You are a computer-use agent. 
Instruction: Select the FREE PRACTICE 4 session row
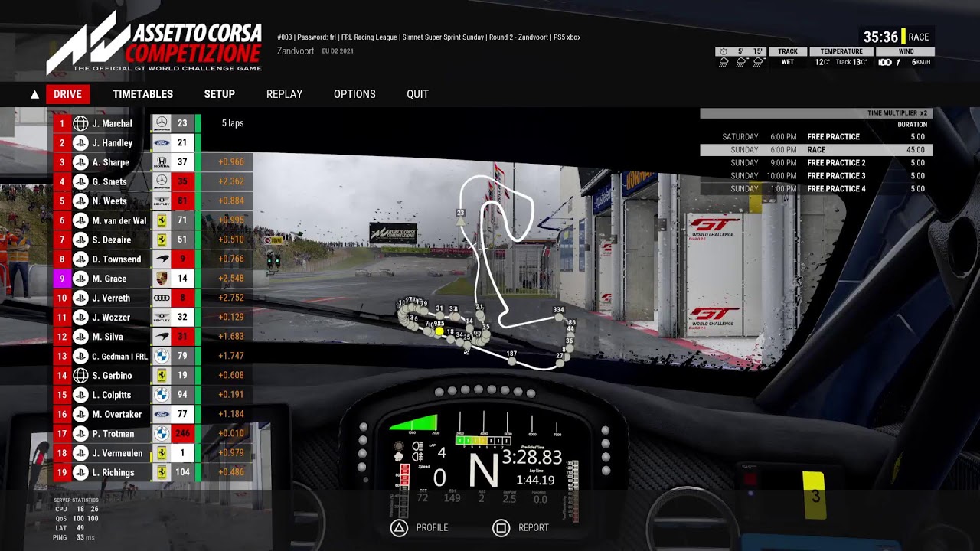(x=816, y=189)
